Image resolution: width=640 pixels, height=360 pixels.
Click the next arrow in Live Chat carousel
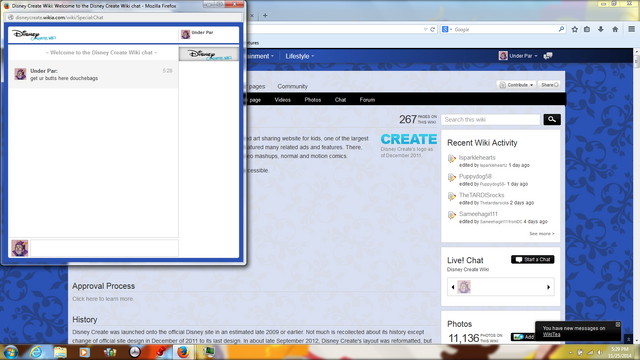(x=548, y=287)
